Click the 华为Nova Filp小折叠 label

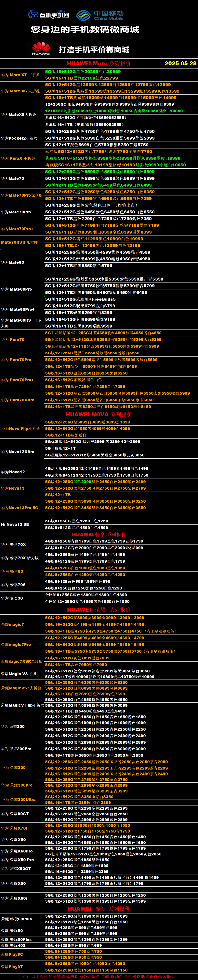(x=20, y=428)
